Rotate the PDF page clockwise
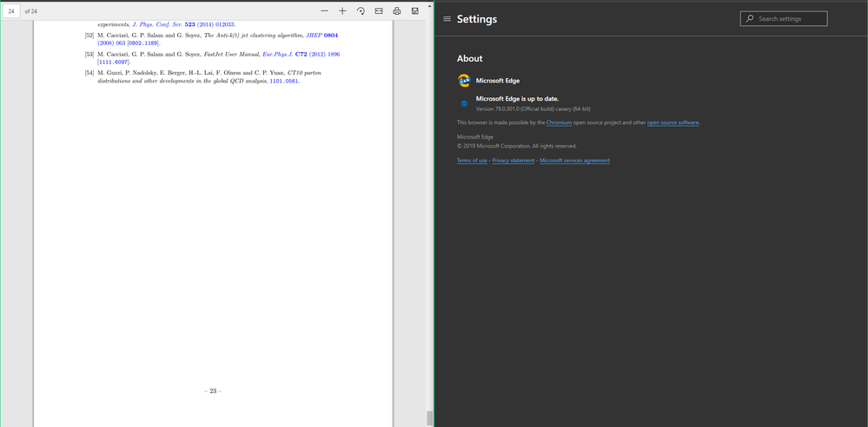This screenshot has height=427, width=868. pos(361,11)
